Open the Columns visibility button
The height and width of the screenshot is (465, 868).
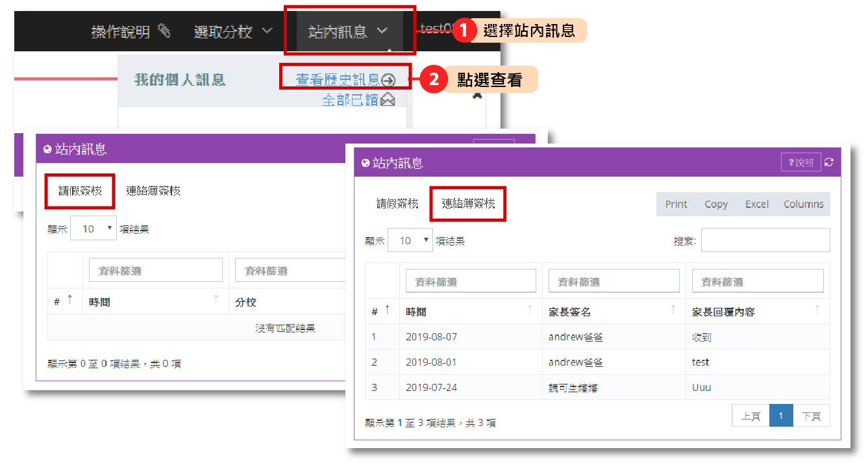click(x=803, y=204)
